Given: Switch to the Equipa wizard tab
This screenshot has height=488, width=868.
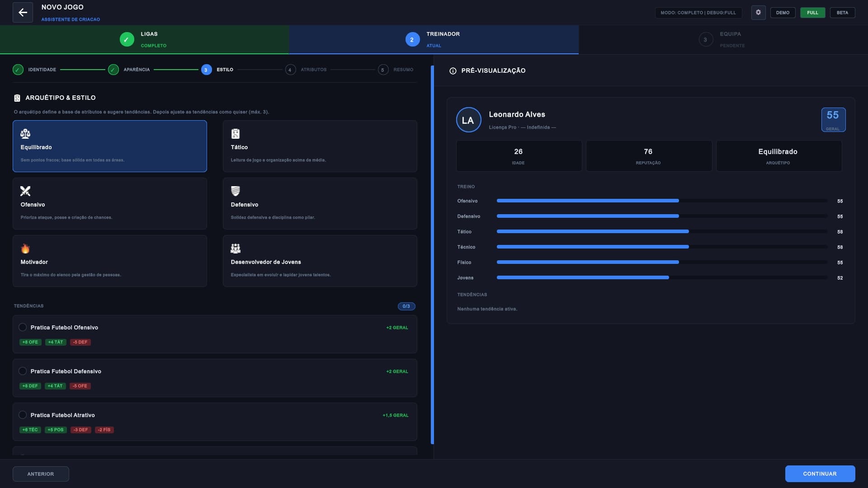Looking at the screenshot, I should 723,40.
